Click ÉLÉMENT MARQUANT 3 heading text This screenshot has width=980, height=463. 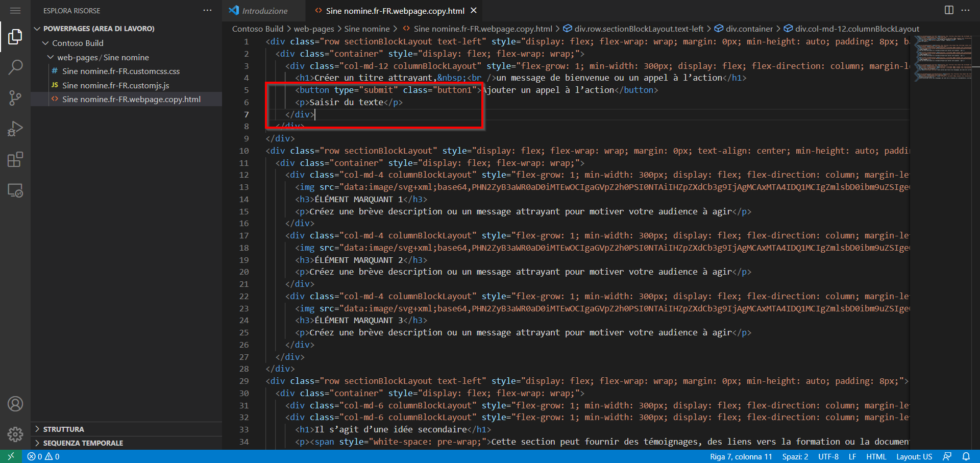359,320
